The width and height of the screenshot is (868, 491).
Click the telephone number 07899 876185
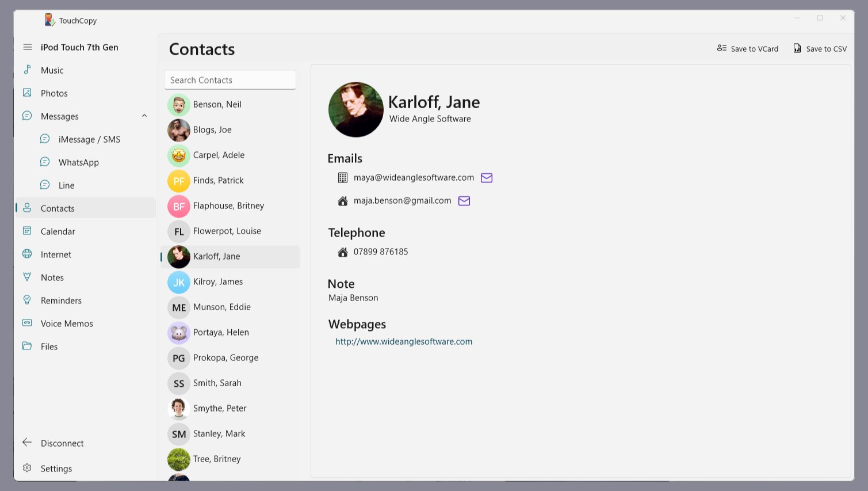[x=381, y=252]
